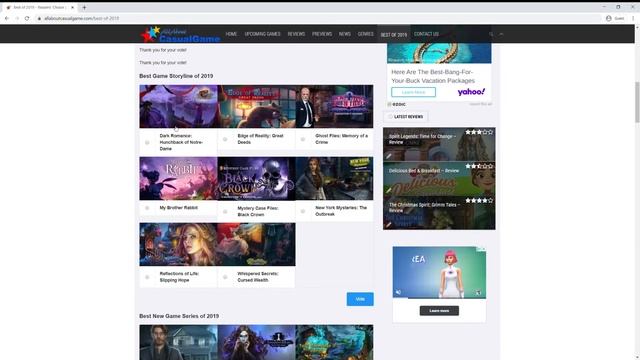This screenshot has width=640, height=360.
Task: Click the ezoic label under the ad
Action: 397,104
